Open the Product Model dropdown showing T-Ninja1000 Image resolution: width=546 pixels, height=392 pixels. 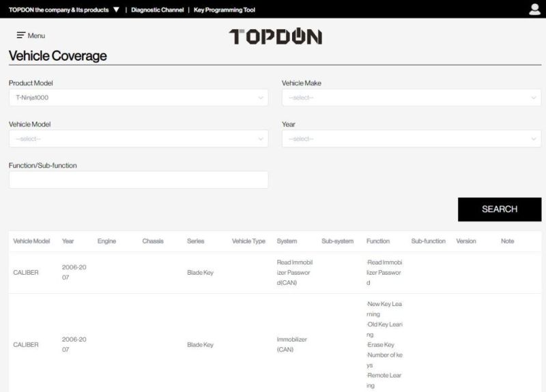pos(139,97)
